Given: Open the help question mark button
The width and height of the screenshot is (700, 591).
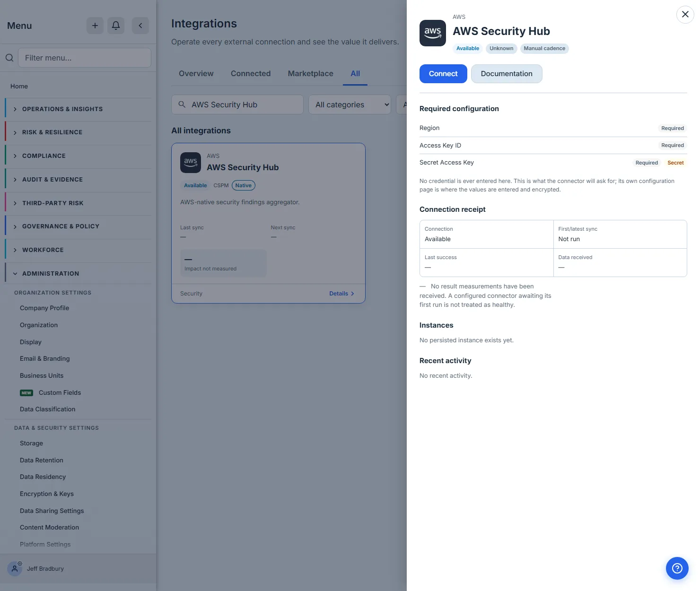Looking at the screenshot, I should pyautogui.click(x=677, y=568).
